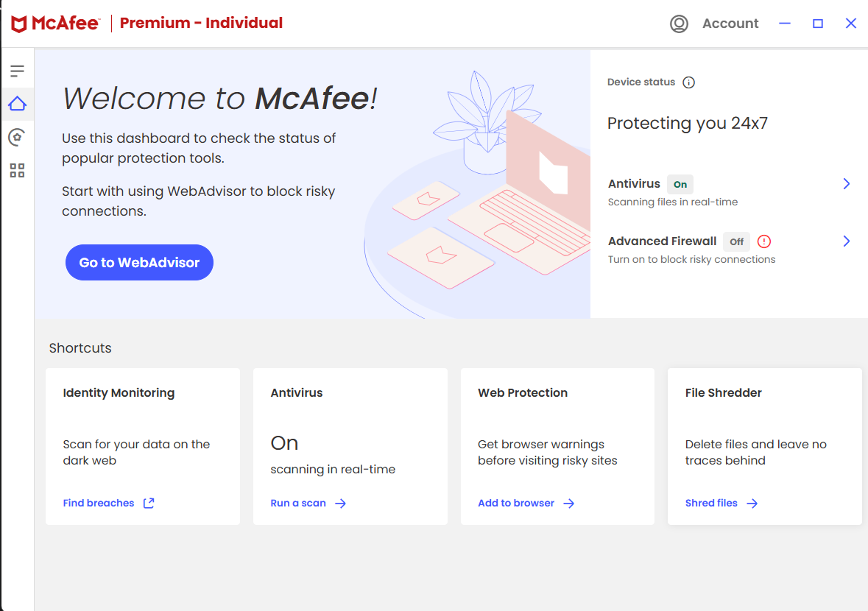Click the red Firewall warning icon

pyautogui.click(x=763, y=241)
